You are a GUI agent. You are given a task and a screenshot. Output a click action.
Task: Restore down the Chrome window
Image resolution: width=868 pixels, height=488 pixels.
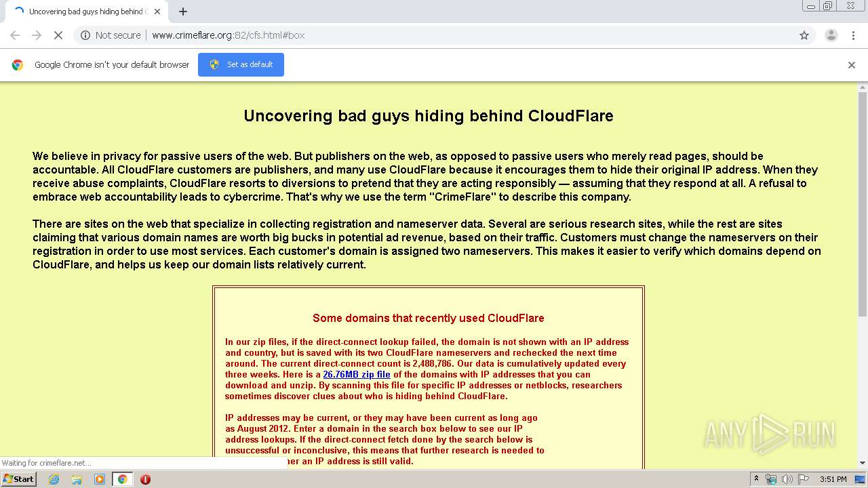(x=828, y=6)
